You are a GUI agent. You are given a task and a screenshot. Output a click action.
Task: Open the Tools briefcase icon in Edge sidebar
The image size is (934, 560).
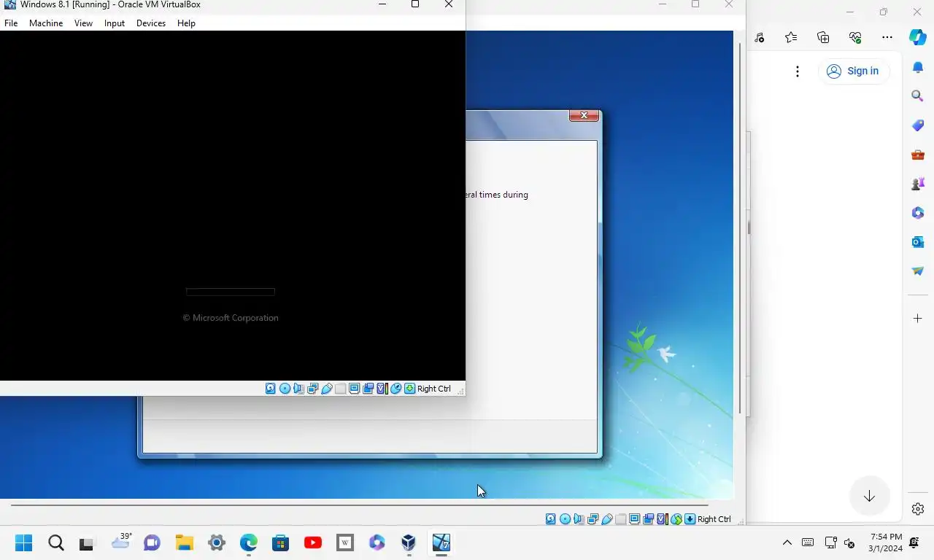(918, 155)
